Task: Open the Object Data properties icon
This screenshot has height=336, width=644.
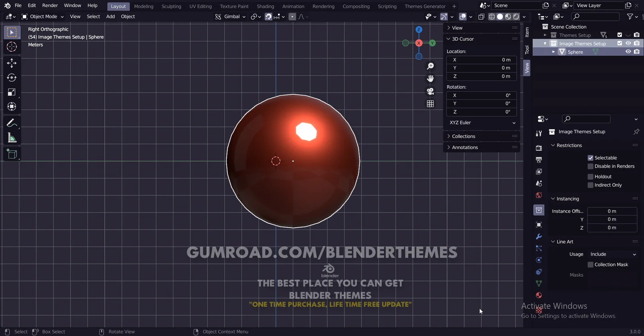Action: click(539, 284)
